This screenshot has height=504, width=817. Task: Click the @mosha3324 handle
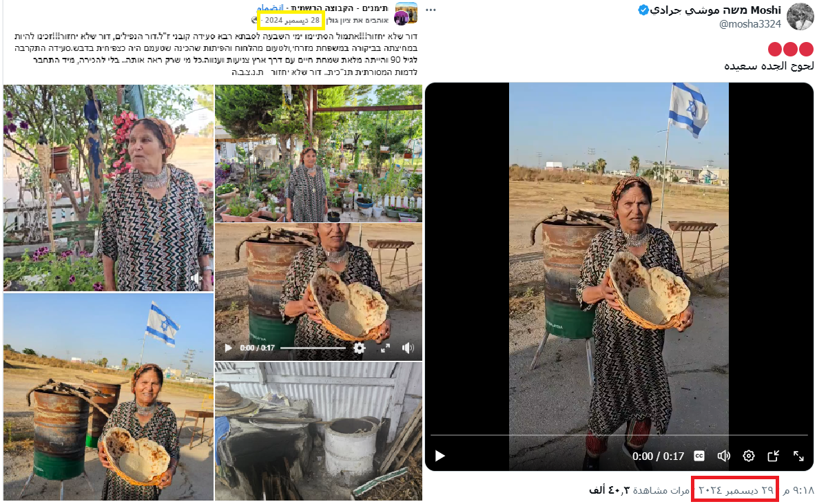[x=750, y=24]
